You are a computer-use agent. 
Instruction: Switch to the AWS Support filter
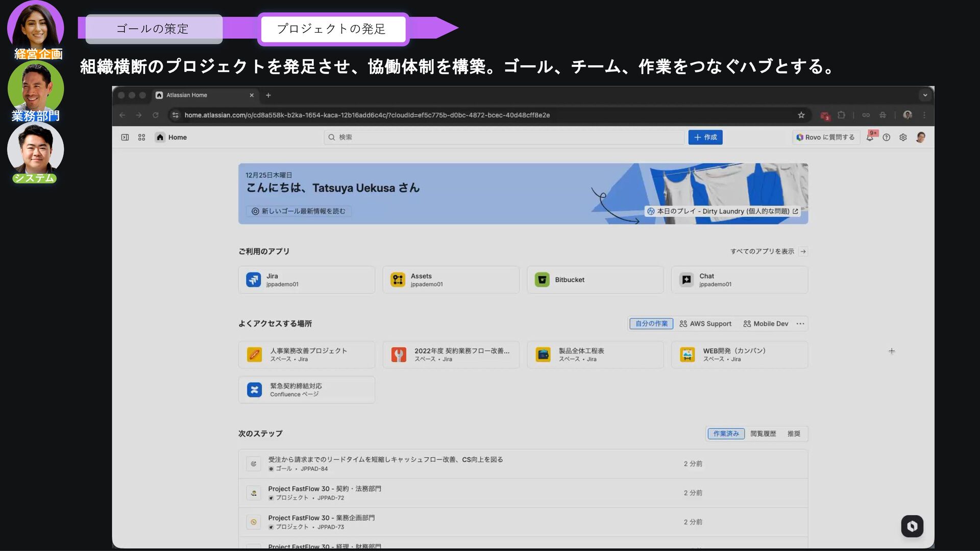click(705, 323)
